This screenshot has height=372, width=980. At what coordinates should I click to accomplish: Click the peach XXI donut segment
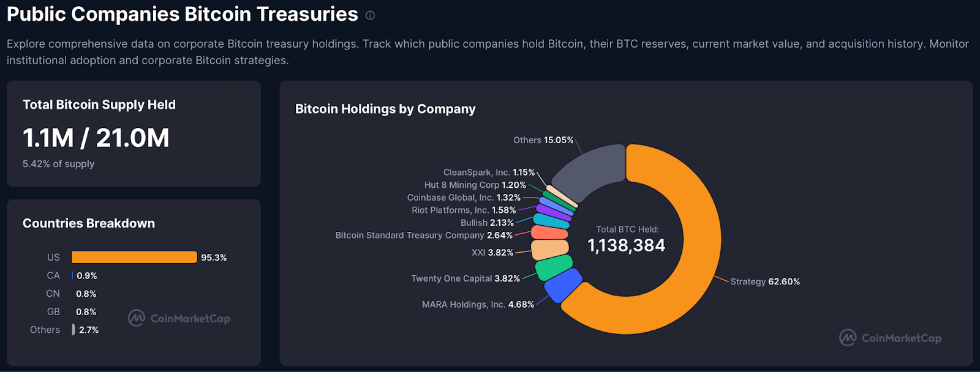(x=549, y=250)
